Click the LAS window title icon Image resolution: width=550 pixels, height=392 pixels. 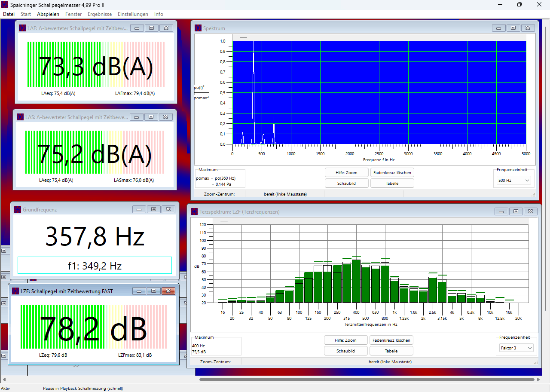pyautogui.click(x=20, y=117)
